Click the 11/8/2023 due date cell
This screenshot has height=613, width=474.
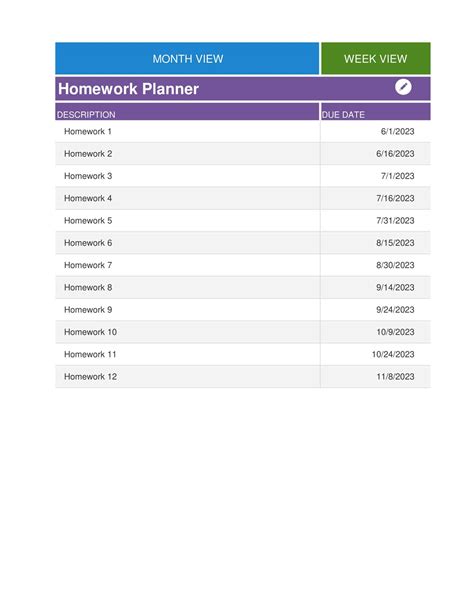(375, 376)
